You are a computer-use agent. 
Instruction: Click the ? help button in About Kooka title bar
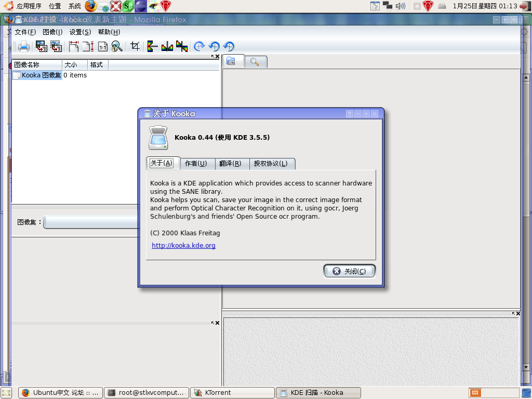[350, 114]
